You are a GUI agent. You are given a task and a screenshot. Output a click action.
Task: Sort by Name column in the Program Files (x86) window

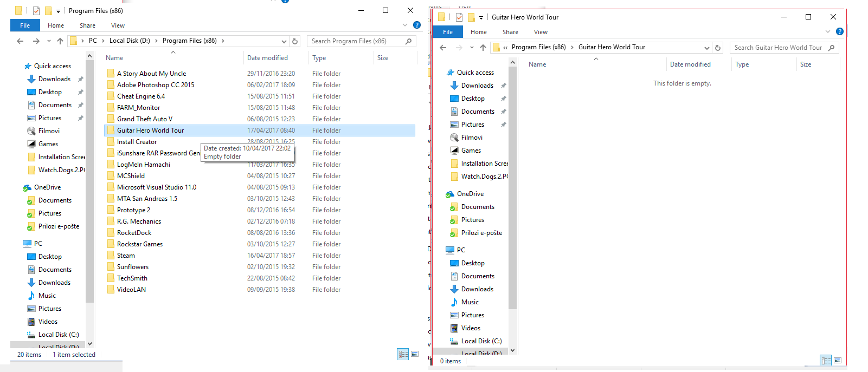pyautogui.click(x=114, y=58)
